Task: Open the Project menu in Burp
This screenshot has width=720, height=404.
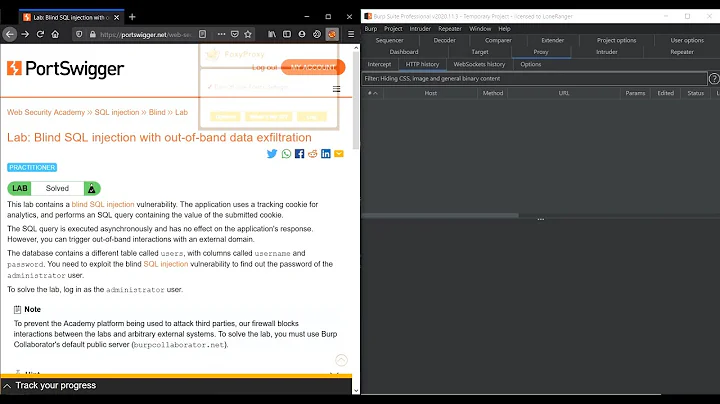Action: [393, 28]
